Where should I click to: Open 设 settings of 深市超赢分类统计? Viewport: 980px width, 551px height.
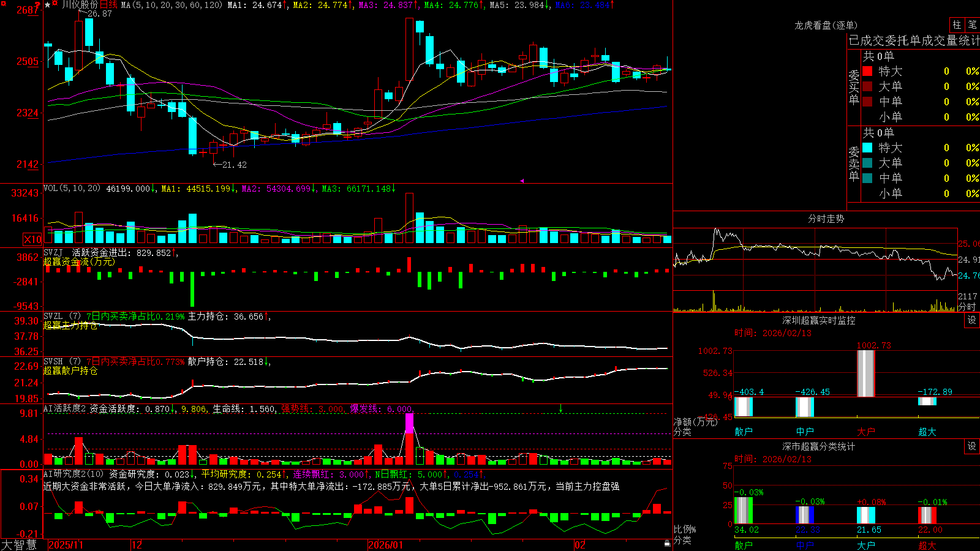972,446
